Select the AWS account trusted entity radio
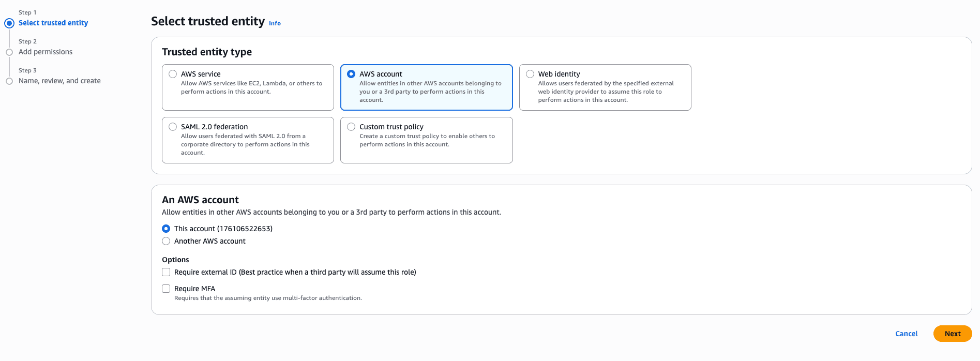The width and height of the screenshot is (980, 361). [351, 74]
